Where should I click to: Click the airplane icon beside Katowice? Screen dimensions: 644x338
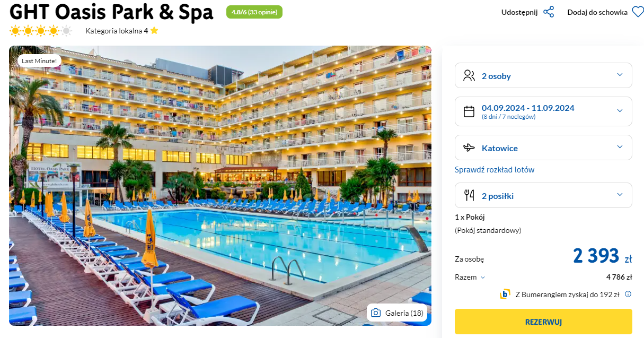point(469,148)
